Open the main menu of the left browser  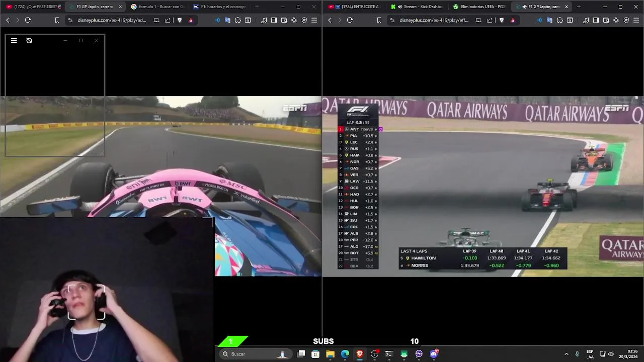click(314, 20)
